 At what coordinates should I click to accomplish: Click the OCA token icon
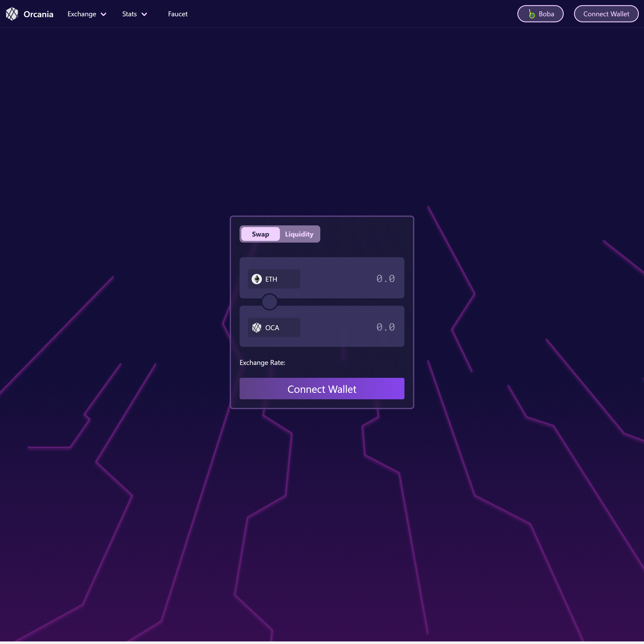[257, 327]
